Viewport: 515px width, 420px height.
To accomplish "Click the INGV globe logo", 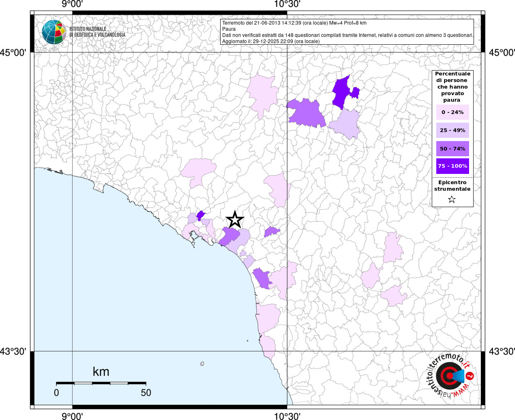I will tap(54, 32).
